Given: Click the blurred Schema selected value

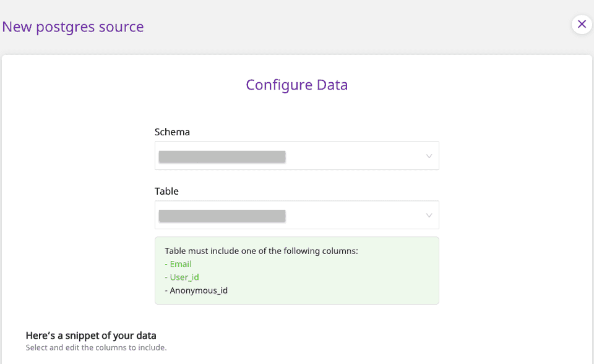Looking at the screenshot, I should [222, 156].
